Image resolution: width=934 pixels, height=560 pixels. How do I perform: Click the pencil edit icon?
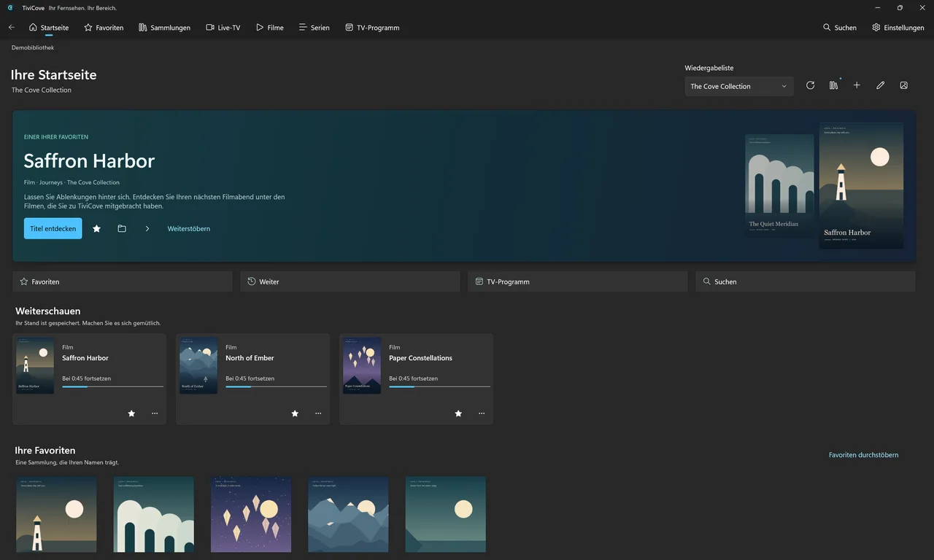pos(880,85)
